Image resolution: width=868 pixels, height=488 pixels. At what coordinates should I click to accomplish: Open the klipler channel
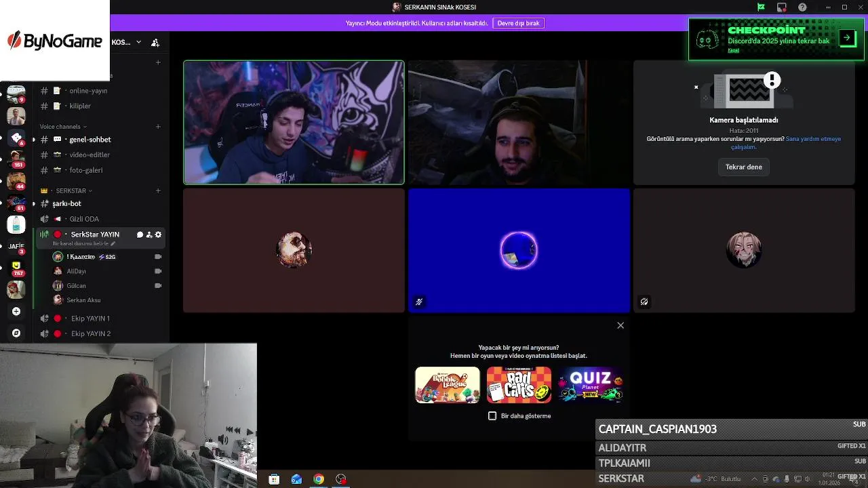click(101, 106)
